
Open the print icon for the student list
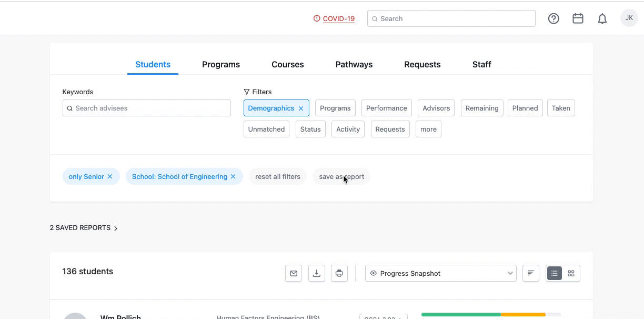339,273
